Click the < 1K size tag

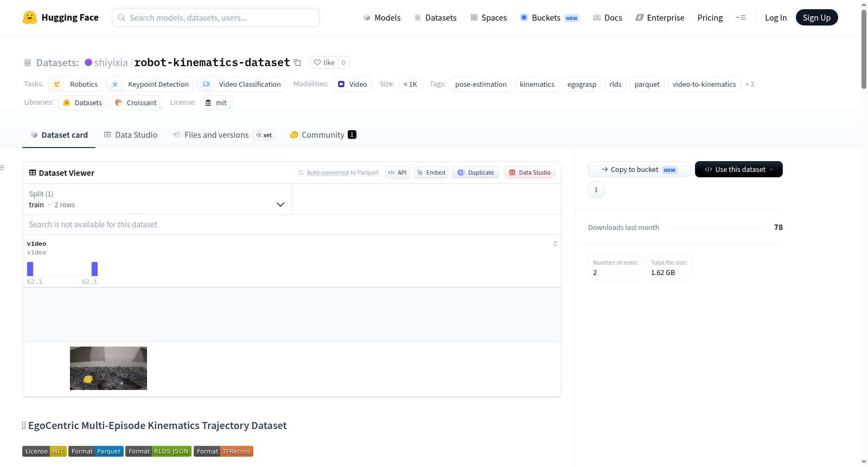tap(410, 84)
